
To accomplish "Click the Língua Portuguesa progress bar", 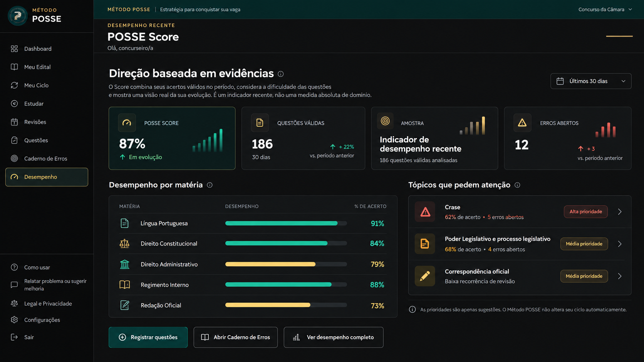I will click(x=286, y=224).
